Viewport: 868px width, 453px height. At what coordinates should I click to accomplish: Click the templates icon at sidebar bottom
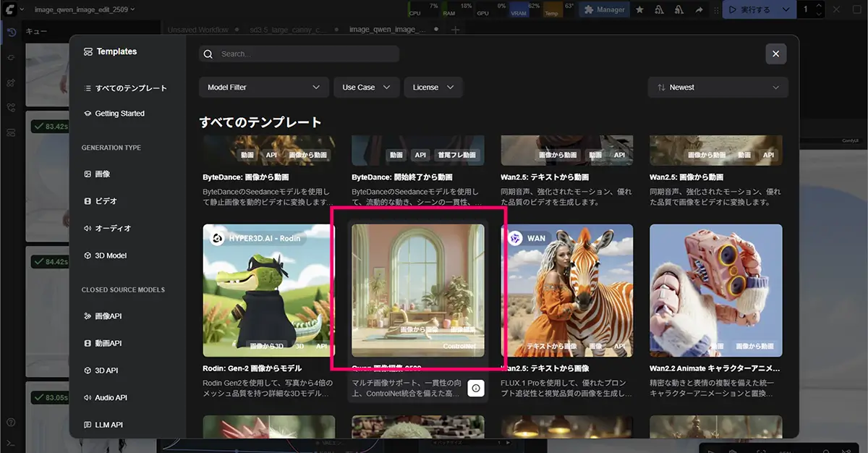[11, 133]
